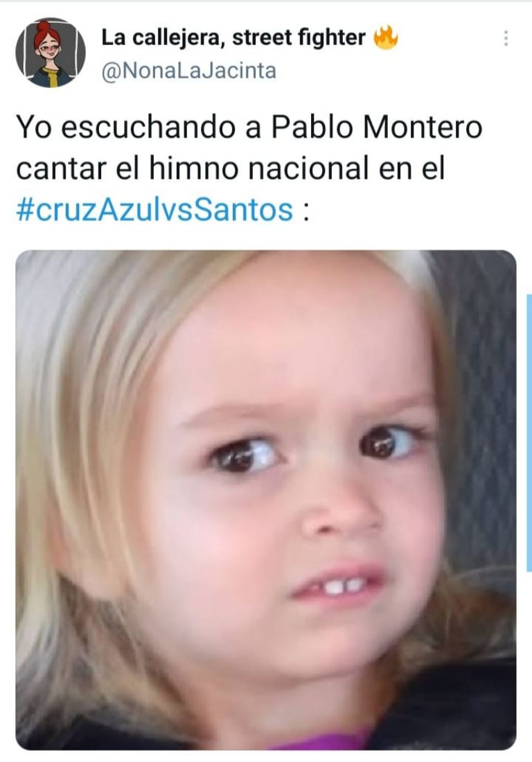Open the #cruzAzulvsSantos hashtag
The width and height of the screenshot is (532, 762).
154,209
